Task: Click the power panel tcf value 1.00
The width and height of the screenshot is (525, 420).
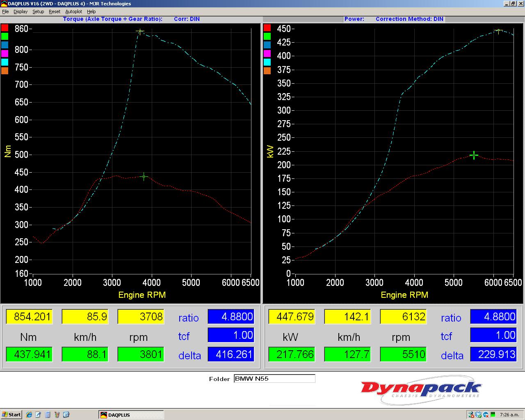Action: coord(493,335)
